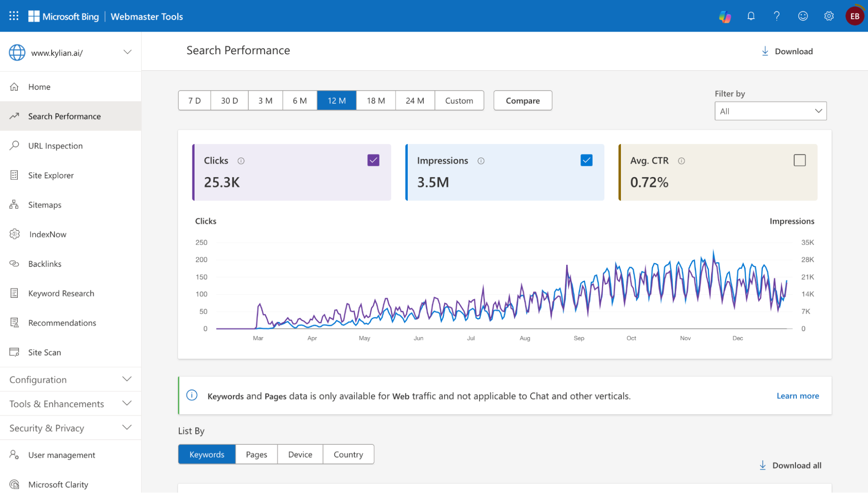Select the 6 M time range
This screenshot has width=868, height=493.
pyautogui.click(x=300, y=101)
